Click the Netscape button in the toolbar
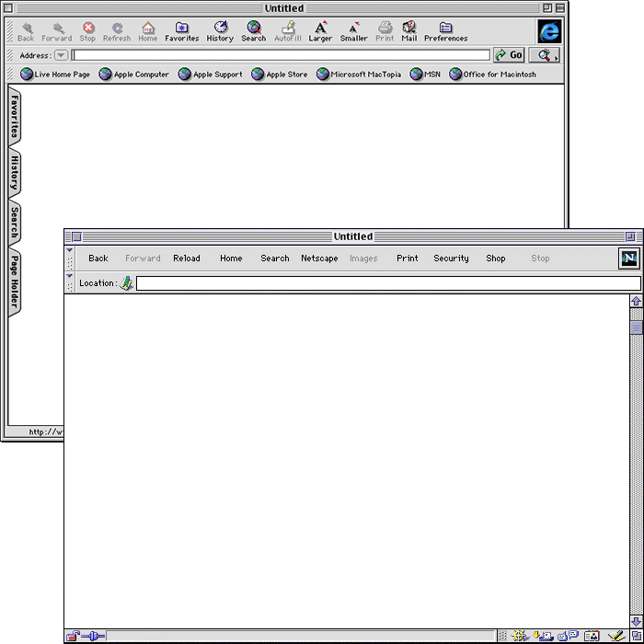Image resolution: width=644 pixels, height=644 pixels. click(319, 259)
